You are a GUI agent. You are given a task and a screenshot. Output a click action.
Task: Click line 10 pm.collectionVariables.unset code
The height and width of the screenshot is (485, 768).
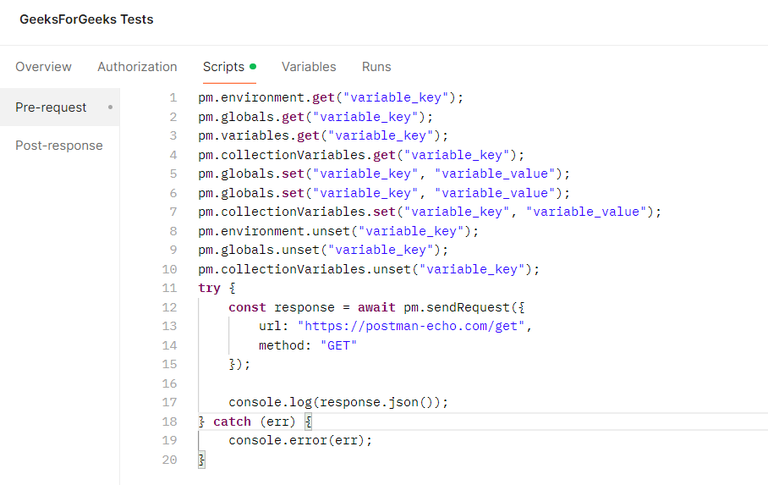[x=369, y=269]
